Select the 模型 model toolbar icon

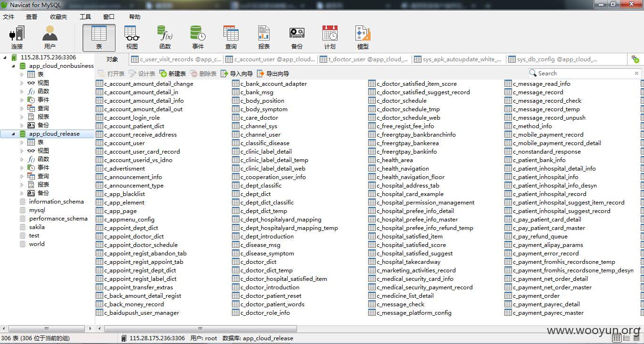coord(363,38)
